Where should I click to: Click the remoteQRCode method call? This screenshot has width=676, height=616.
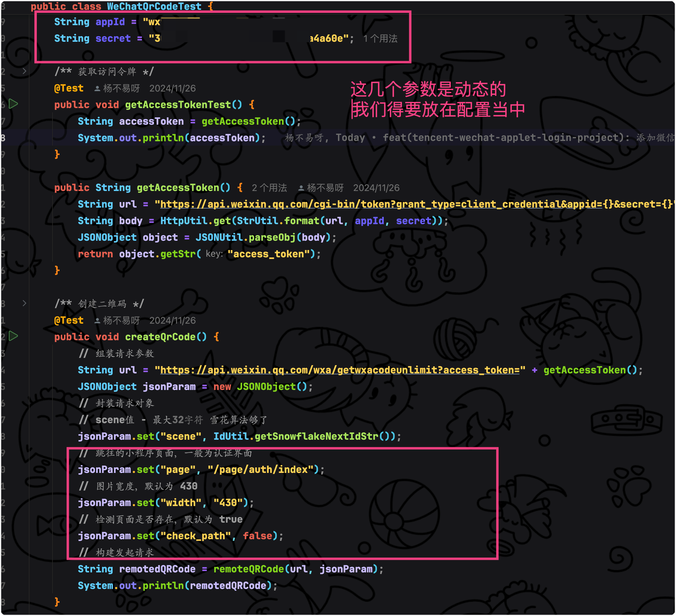[x=248, y=569]
